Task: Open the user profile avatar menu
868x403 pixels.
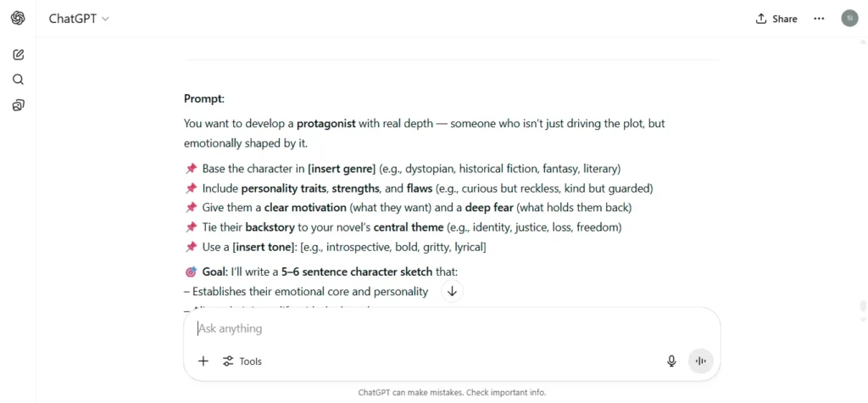Action: pos(849,19)
